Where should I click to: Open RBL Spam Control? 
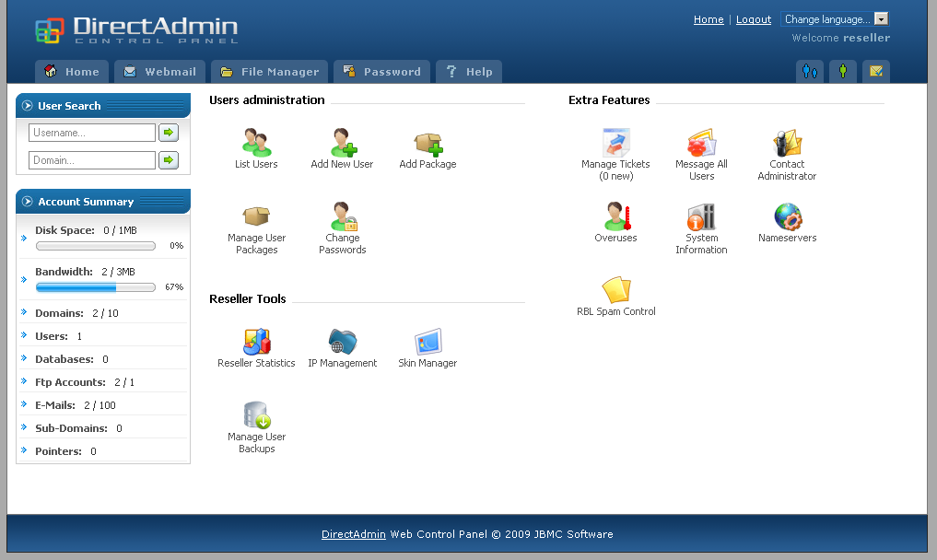click(616, 290)
